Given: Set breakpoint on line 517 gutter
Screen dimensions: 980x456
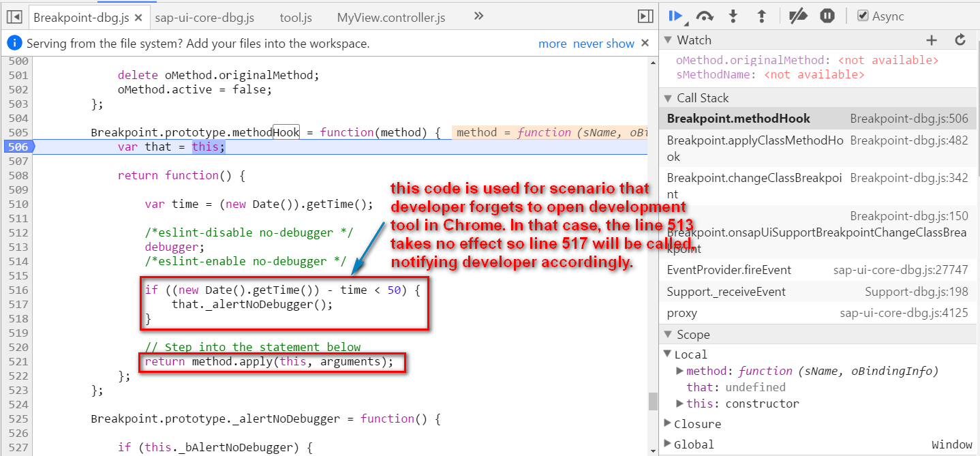Looking at the screenshot, I should (18, 304).
